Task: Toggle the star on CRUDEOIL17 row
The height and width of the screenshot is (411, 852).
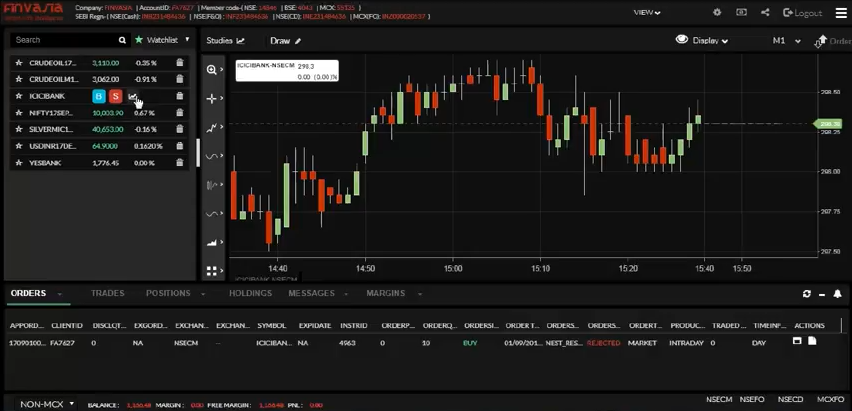Action: tap(18, 63)
